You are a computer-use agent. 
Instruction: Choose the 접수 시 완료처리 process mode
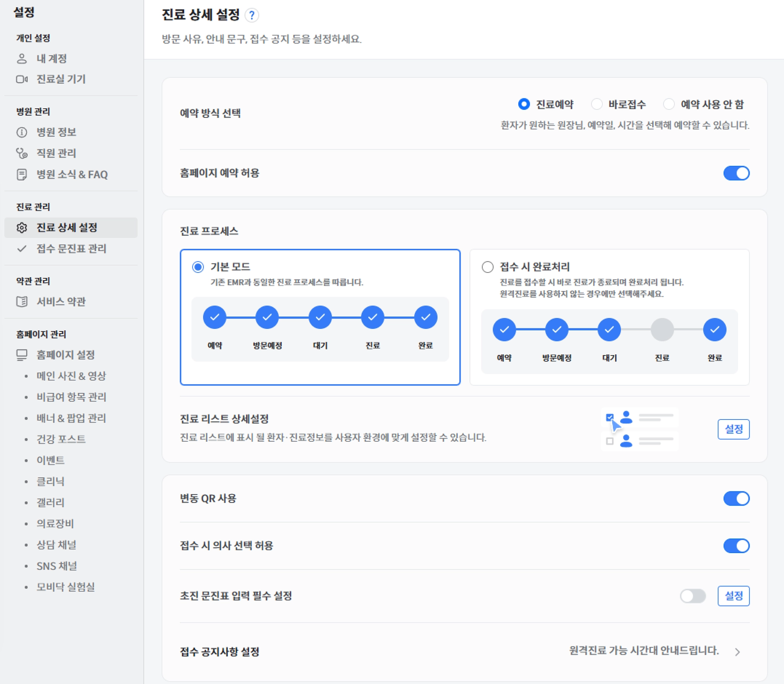click(487, 267)
